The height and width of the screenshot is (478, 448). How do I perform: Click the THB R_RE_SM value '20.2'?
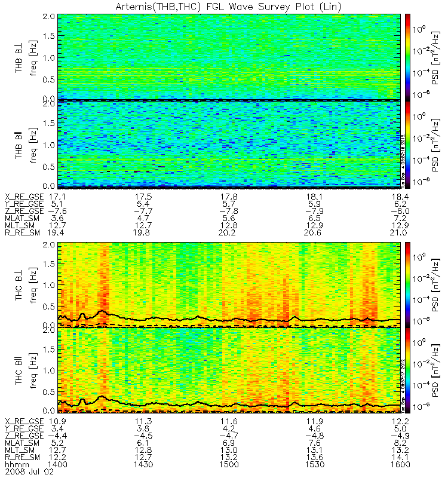coord(229,233)
